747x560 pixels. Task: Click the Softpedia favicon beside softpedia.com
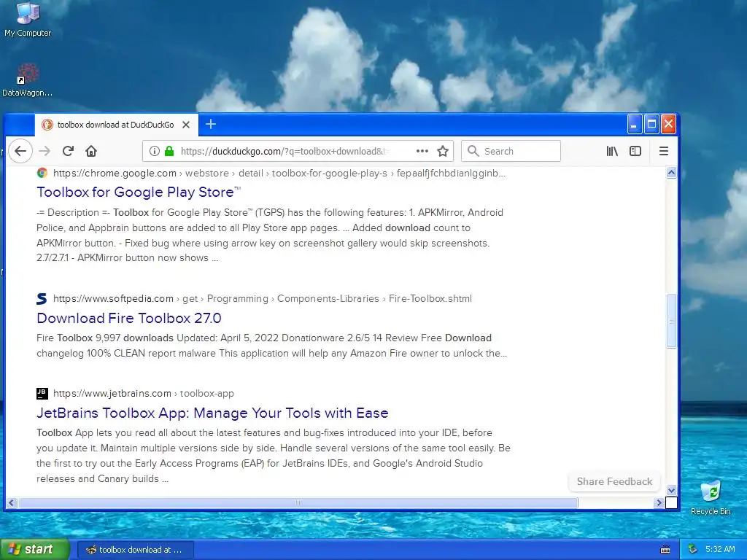42,298
